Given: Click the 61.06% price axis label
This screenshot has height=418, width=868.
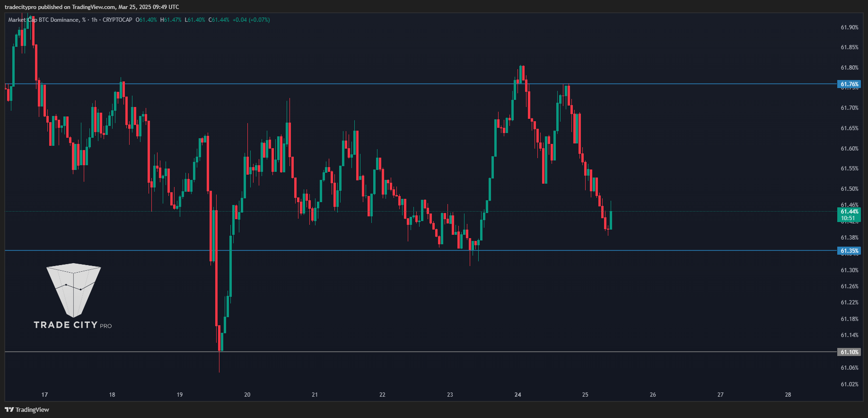Looking at the screenshot, I should point(849,368).
